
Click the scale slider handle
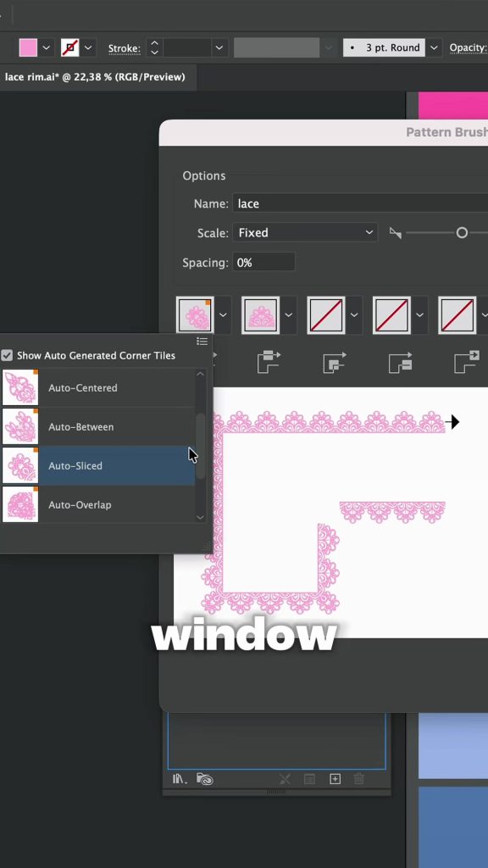(462, 233)
